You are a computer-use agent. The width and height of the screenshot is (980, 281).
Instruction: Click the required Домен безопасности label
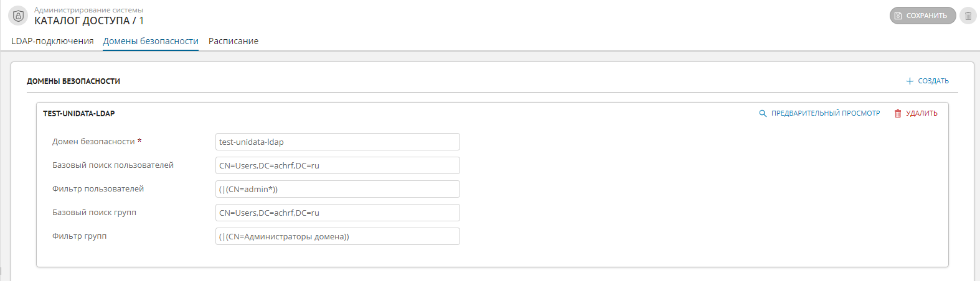pyautogui.click(x=94, y=142)
